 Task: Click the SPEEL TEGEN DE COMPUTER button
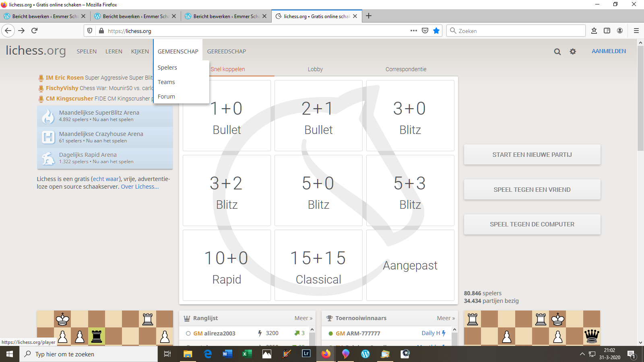click(532, 224)
